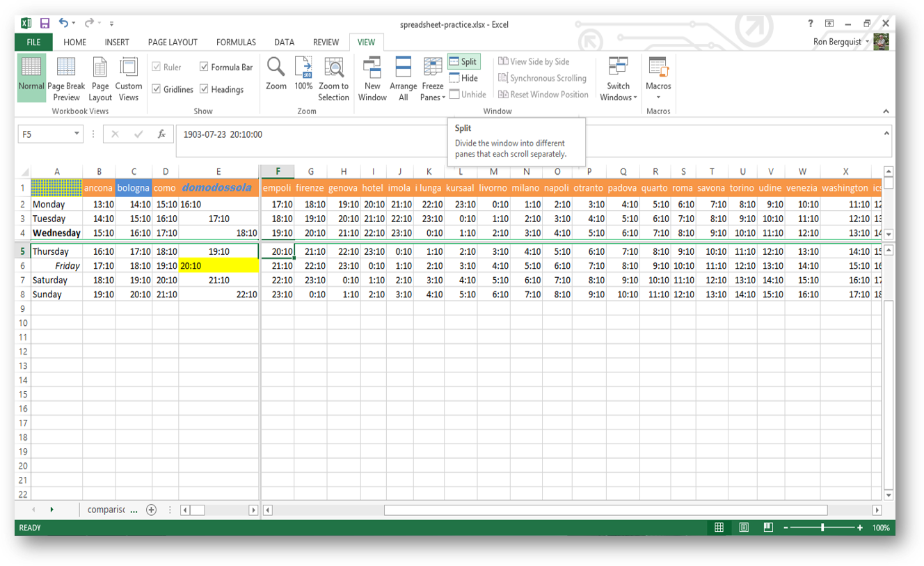Open the FILE menu tab

tap(33, 42)
